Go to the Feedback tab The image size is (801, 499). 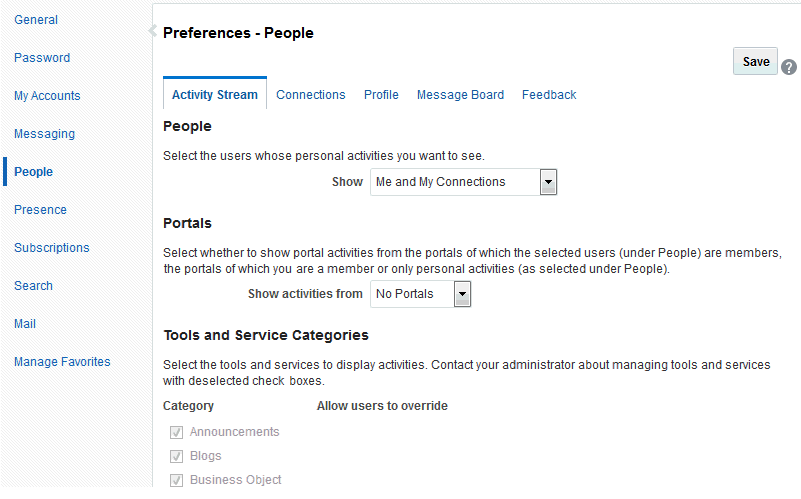pos(549,95)
